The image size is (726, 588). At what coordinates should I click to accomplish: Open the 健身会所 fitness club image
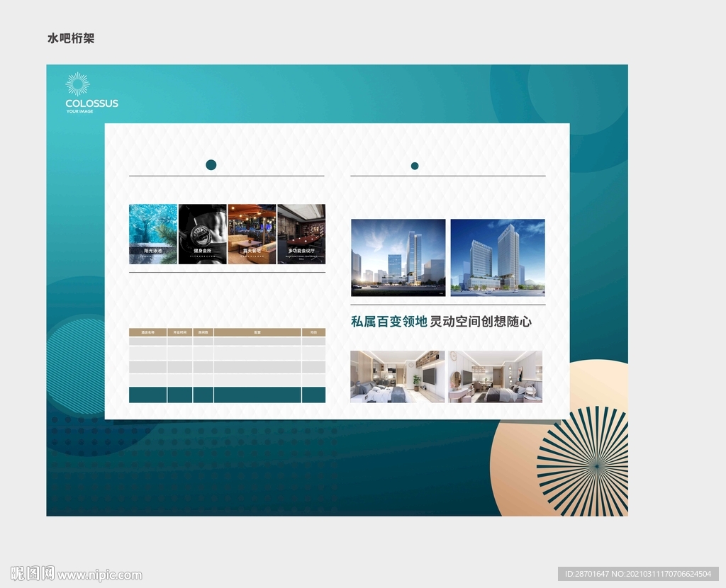point(203,234)
